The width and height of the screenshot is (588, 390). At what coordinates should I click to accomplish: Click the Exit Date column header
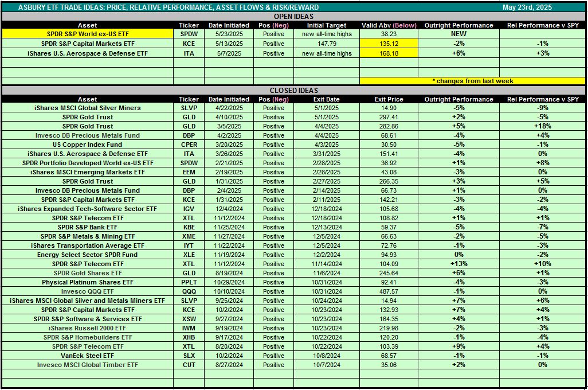(x=327, y=99)
